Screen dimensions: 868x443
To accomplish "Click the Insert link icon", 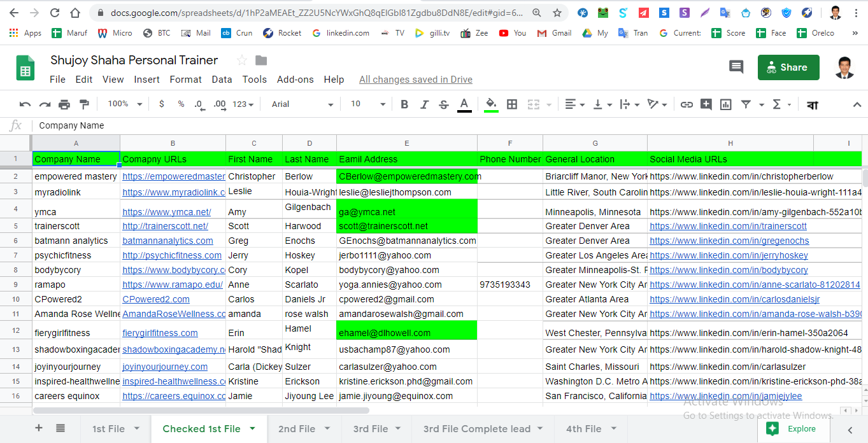I will pos(687,104).
